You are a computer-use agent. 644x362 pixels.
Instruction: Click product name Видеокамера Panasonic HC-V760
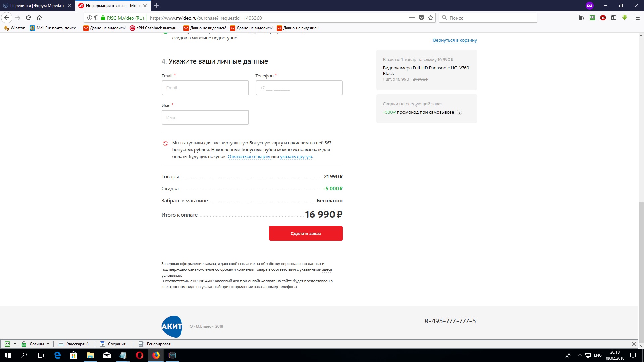426,71
